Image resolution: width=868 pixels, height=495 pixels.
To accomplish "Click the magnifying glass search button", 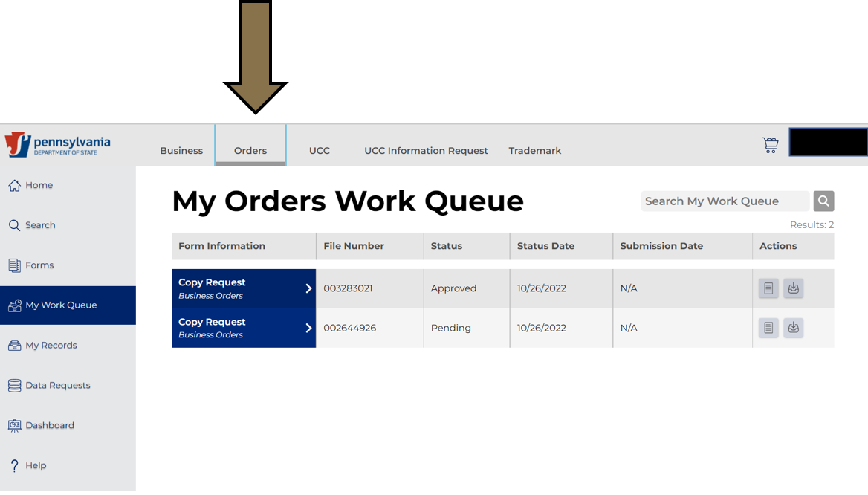I will [823, 201].
